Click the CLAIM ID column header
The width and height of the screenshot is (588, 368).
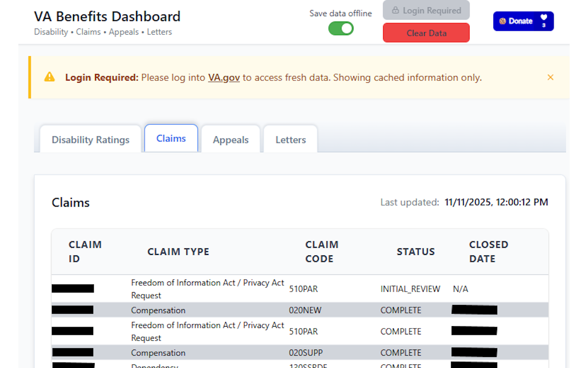point(85,252)
